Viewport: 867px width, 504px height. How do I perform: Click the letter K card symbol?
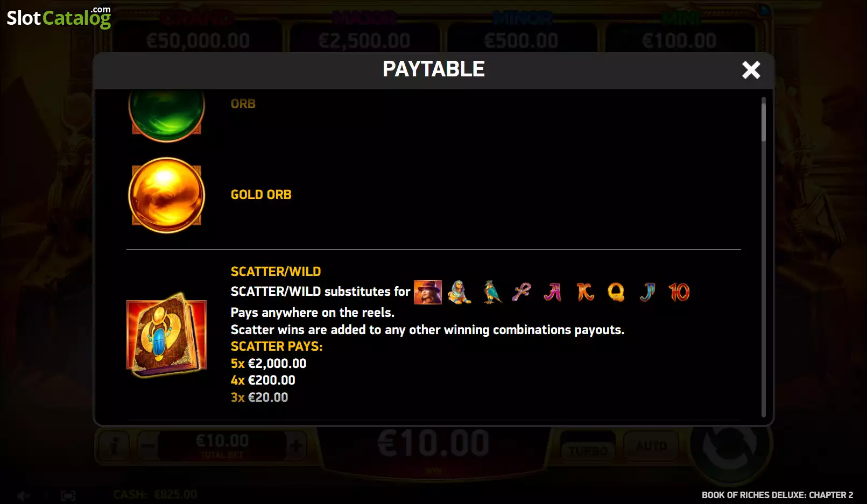pyautogui.click(x=585, y=292)
